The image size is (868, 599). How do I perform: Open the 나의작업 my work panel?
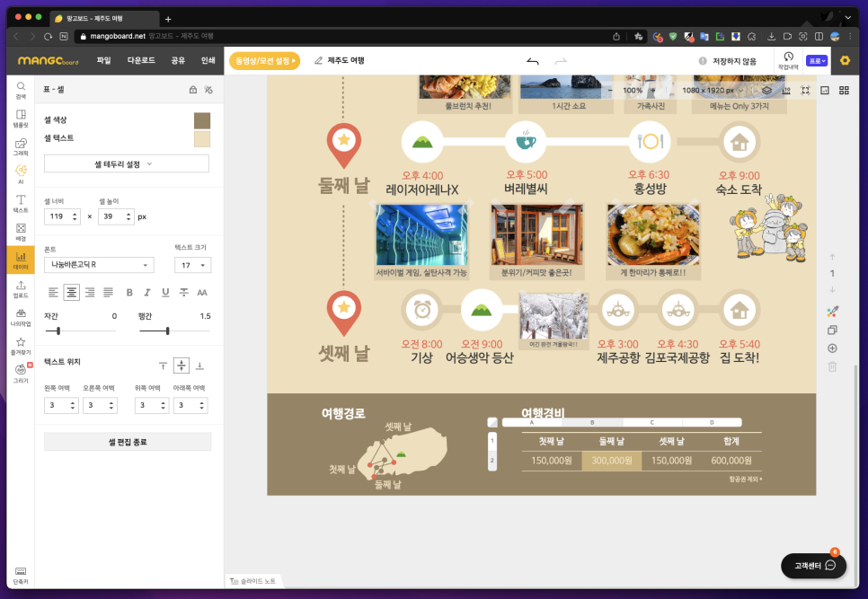pyautogui.click(x=21, y=317)
